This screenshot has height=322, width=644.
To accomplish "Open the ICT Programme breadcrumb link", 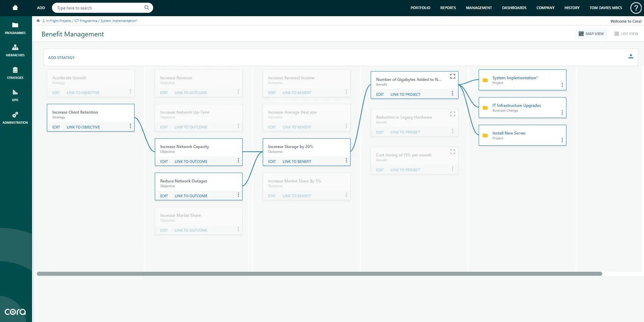I will [86, 21].
